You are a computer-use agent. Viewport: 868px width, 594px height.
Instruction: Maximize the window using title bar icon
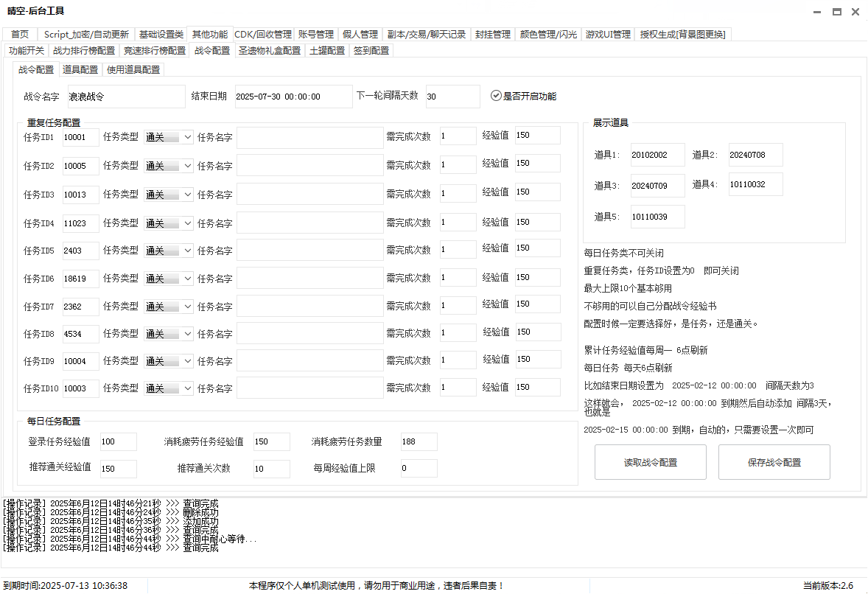pos(836,12)
